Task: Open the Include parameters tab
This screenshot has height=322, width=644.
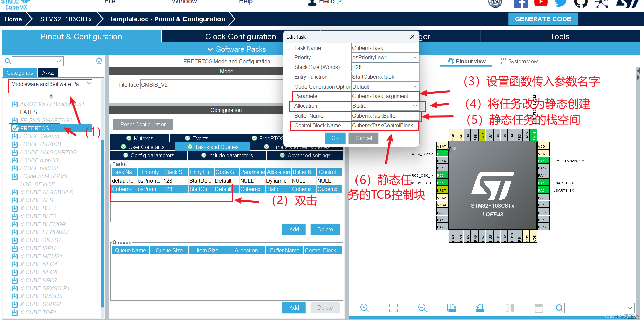Action: click(227, 155)
